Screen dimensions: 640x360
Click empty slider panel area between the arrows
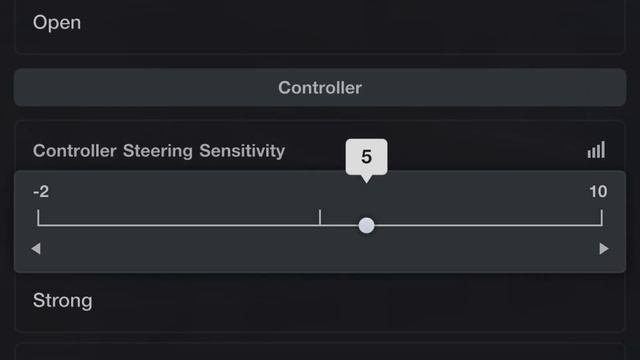pyautogui.click(x=320, y=251)
